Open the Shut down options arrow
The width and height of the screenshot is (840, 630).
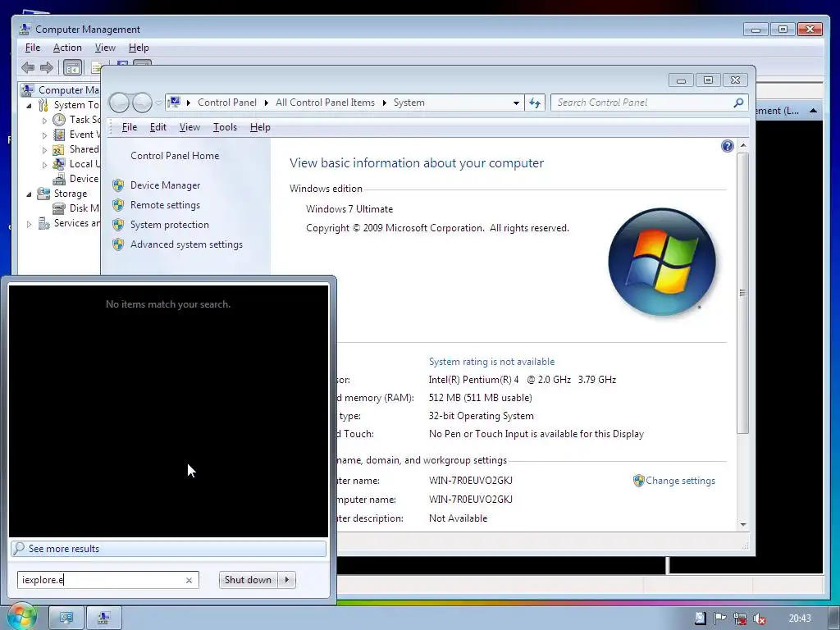[286, 580]
